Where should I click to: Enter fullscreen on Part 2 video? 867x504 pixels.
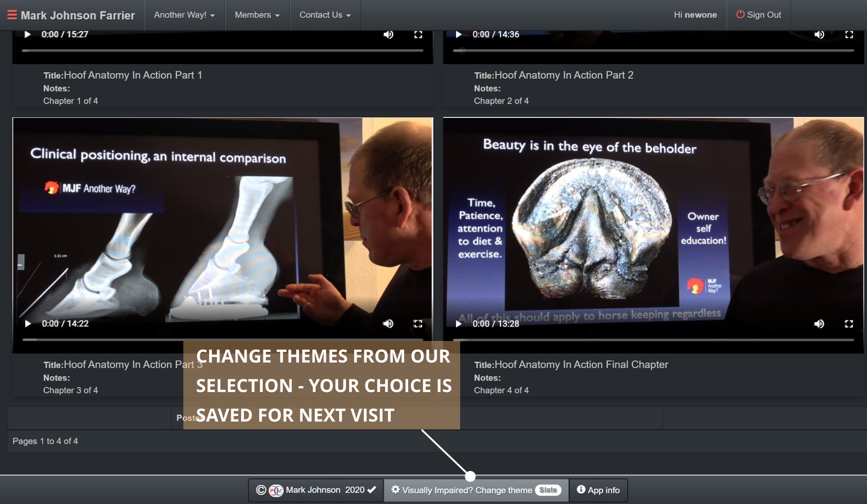coord(849,34)
